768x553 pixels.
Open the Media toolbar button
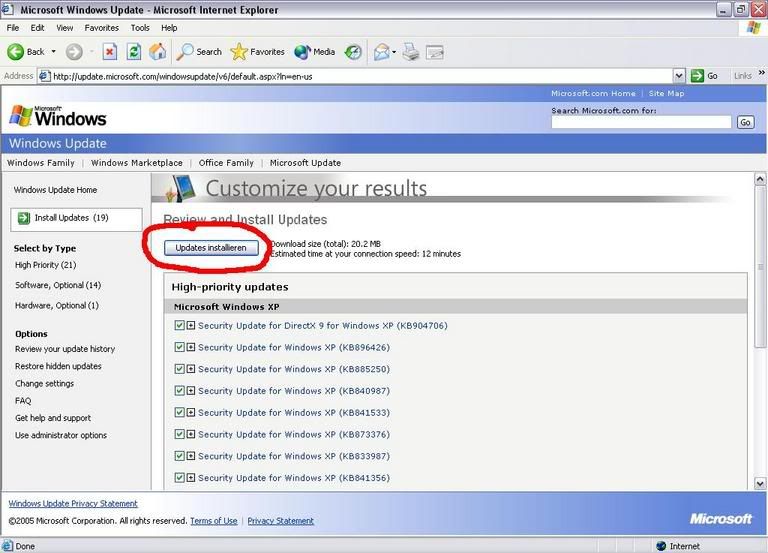click(x=314, y=51)
